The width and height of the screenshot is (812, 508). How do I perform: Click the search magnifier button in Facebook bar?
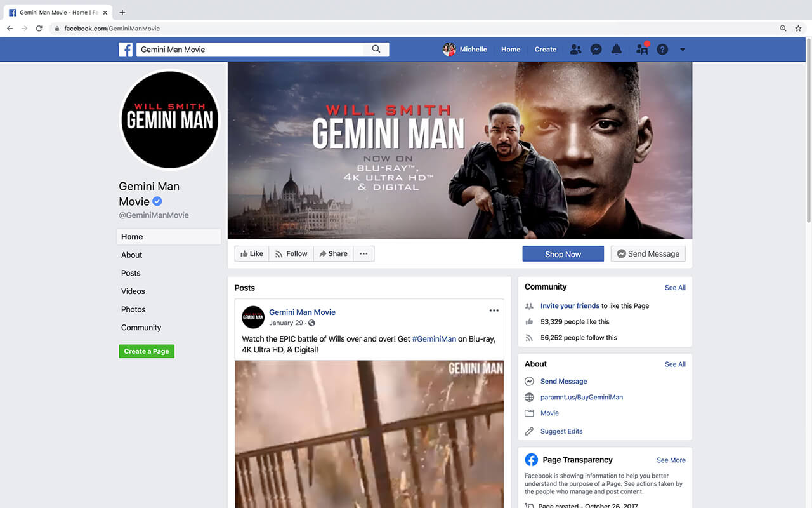376,49
